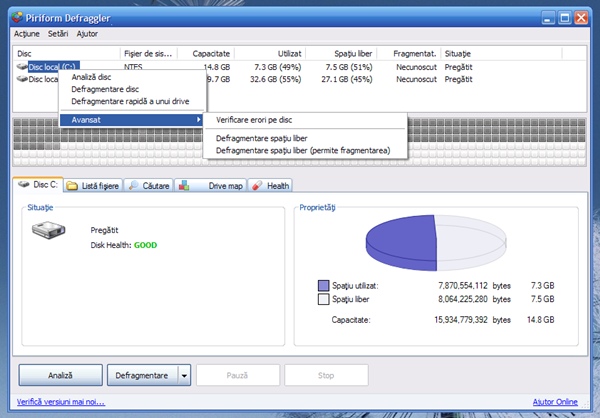Sort by the Situație column header
Viewport: 600px width, 418px height.
[501, 54]
